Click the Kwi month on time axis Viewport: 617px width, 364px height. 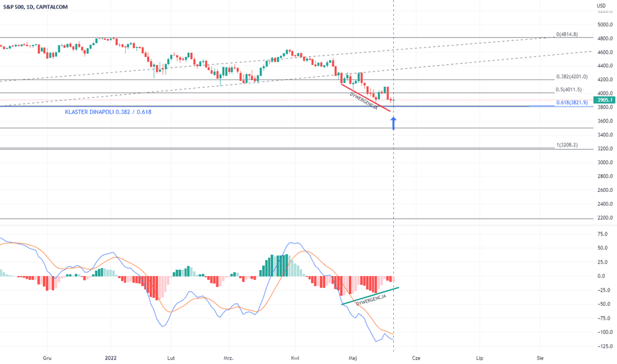click(x=295, y=358)
